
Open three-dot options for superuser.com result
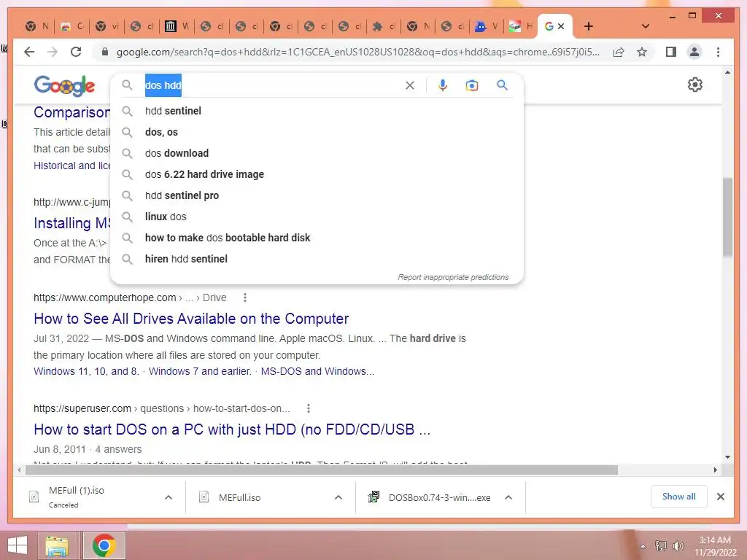coord(309,408)
